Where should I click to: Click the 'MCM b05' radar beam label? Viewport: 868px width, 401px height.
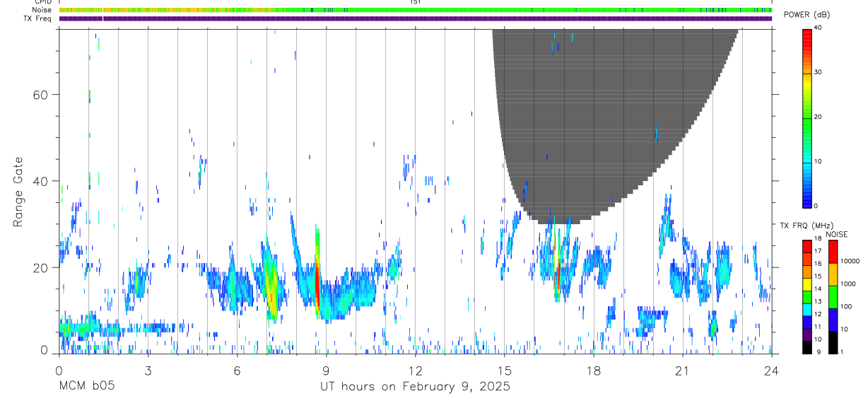pos(86,387)
